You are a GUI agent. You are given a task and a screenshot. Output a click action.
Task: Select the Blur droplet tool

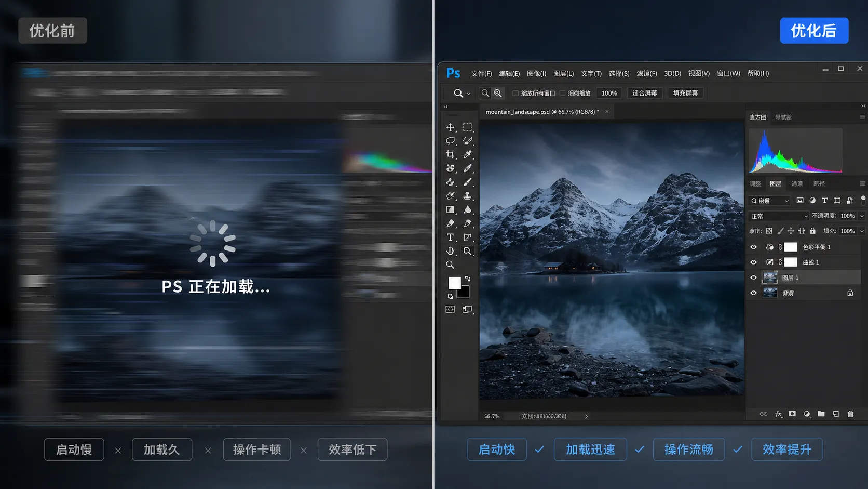click(467, 209)
